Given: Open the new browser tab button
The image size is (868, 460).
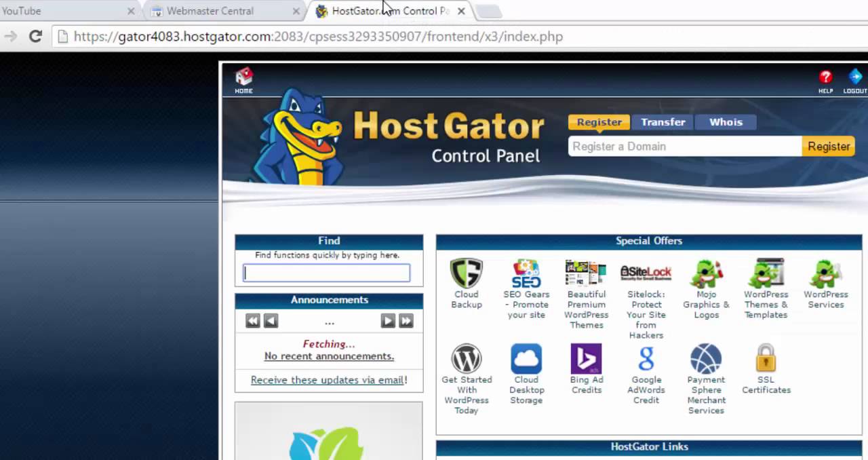Looking at the screenshot, I should pos(489,11).
